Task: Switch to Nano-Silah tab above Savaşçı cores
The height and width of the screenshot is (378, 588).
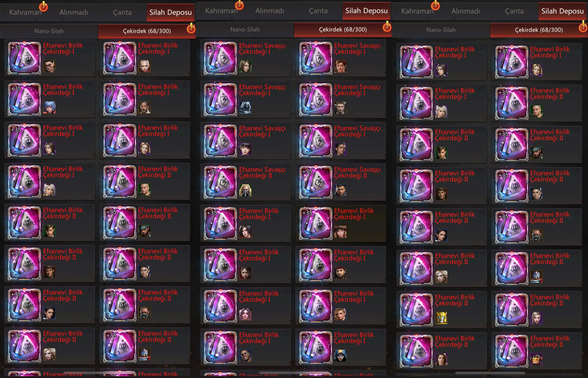Action: (245, 29)
